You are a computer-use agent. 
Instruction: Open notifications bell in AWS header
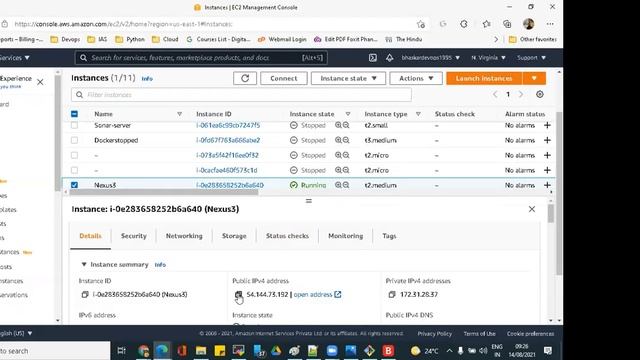pos(389,58)
